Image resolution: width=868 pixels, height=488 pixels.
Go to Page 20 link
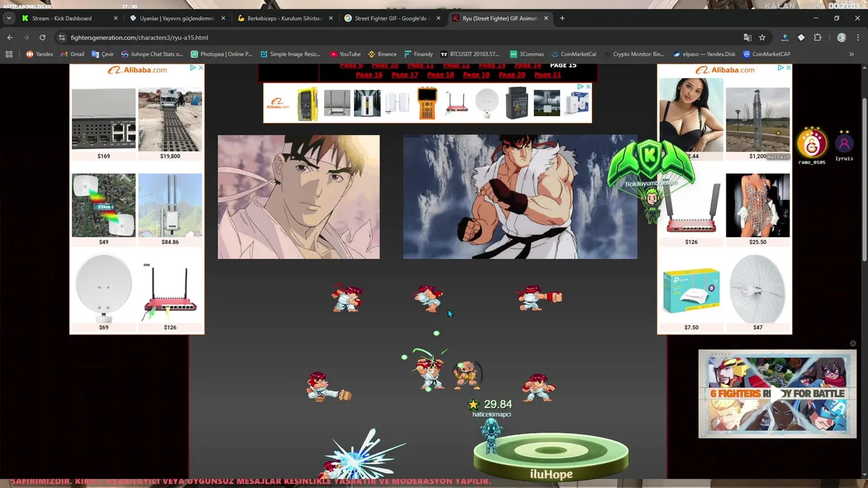tap(512, 75)
